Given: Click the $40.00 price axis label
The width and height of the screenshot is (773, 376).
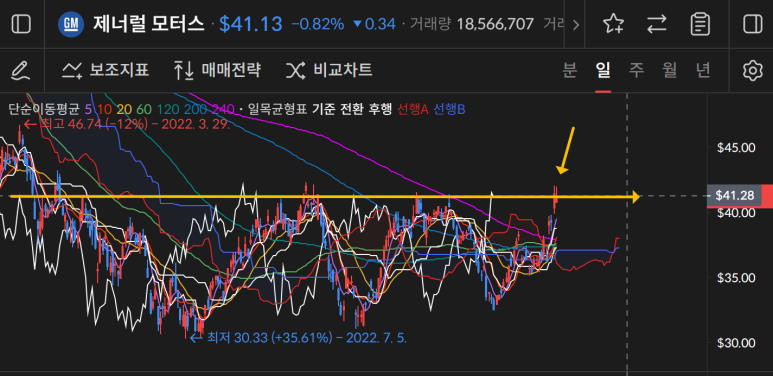Looking at the screenshot, I should (x=735, y=212).
